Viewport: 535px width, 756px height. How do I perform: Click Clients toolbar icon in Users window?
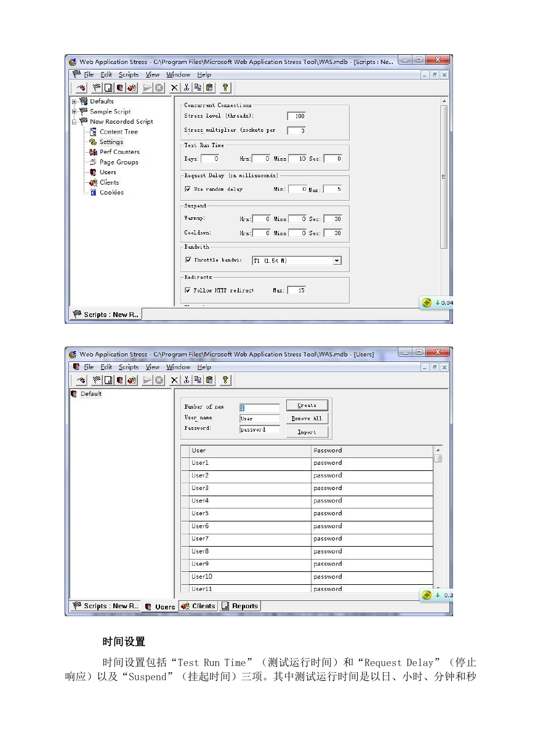[x=132, y=380]
